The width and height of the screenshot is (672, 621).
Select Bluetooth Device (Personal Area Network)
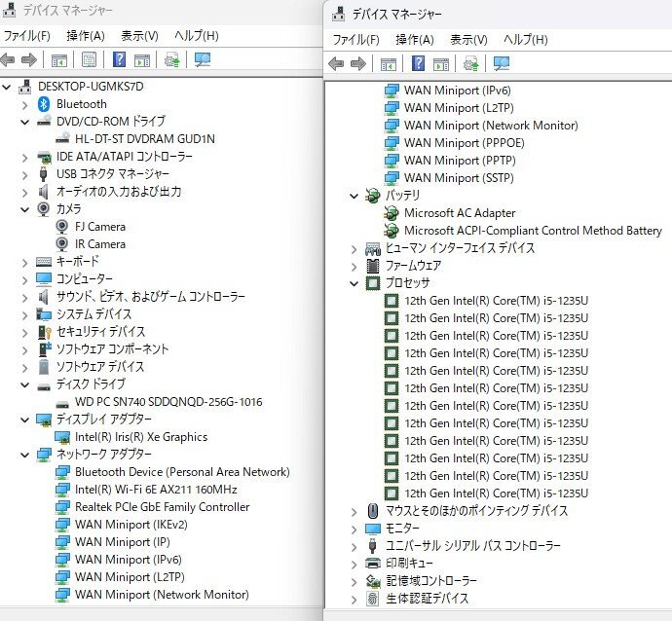pos(182,472)
